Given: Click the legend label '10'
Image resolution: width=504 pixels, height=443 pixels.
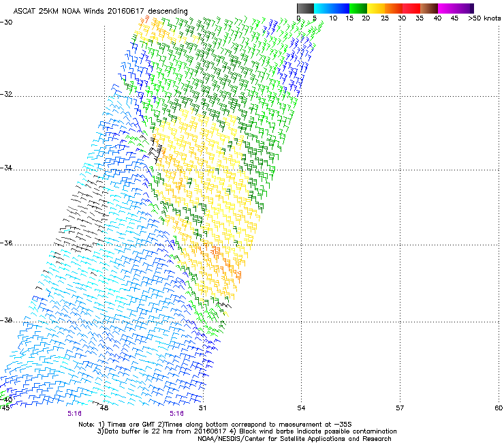Looking at the screenshot, I should pos(333,18).
